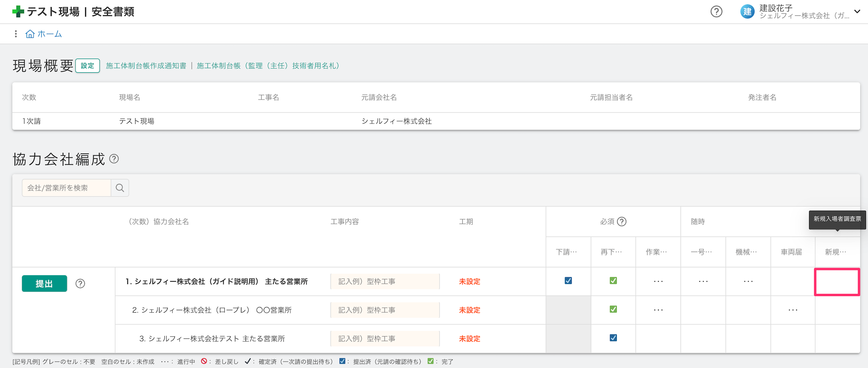
Task: Open 施工体制台帳作成通知書 link
Action: point(146,66)
